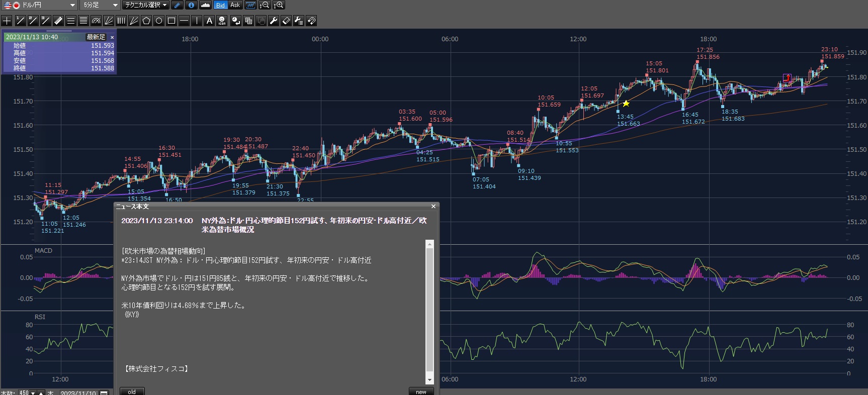868x395 pixels.
Task: Open the ドル/円 currency pair dropdown
Action: coord(72,5)
